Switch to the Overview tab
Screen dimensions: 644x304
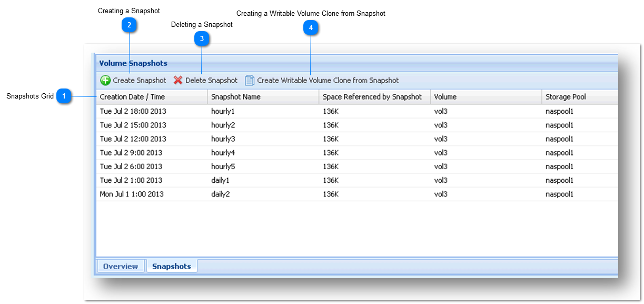tap(121, 266)
